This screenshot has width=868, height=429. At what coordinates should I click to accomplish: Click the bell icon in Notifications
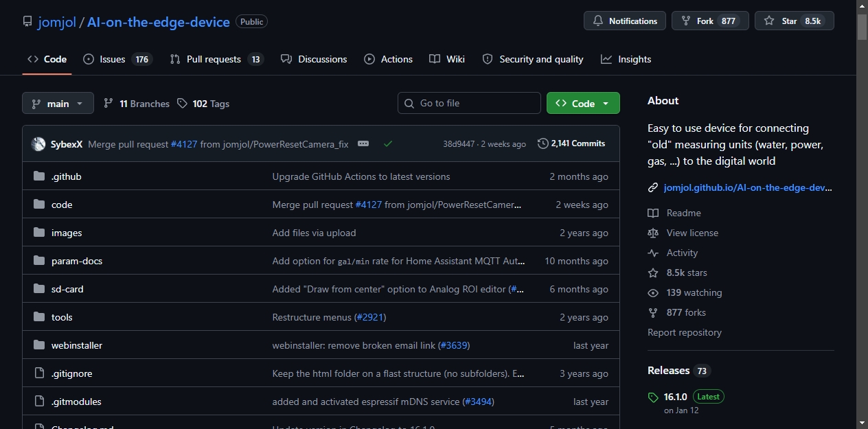[x=598, y=21]
